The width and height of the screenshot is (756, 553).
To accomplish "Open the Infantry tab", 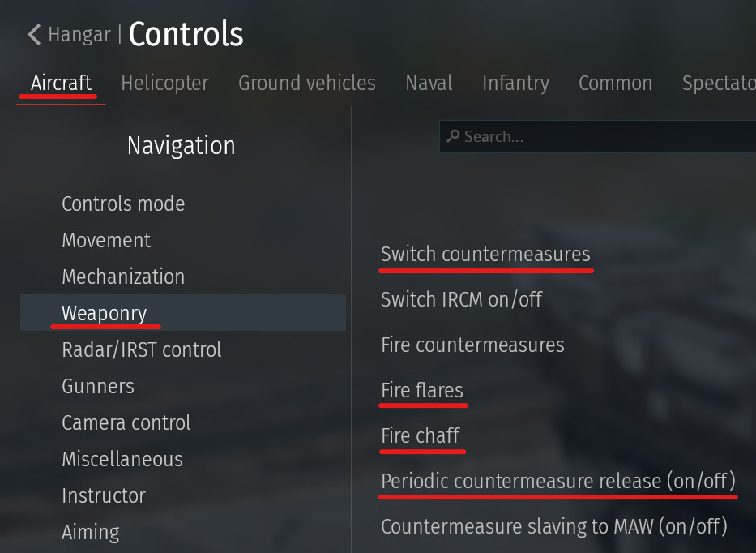I will tap(515, 83).
